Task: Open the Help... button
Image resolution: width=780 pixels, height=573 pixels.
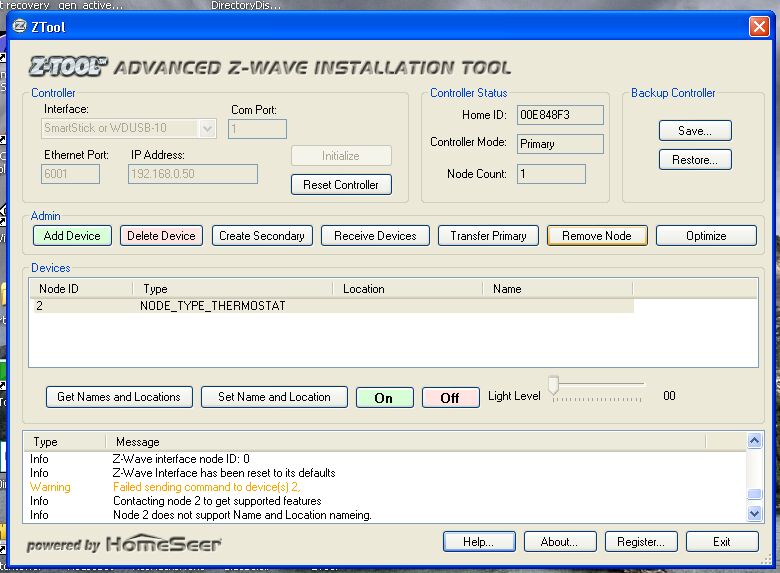Action: click(x=479, y=542)
